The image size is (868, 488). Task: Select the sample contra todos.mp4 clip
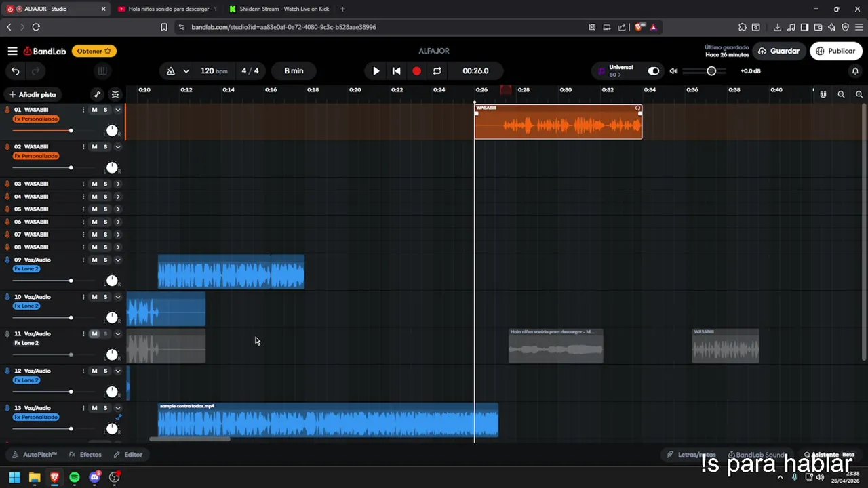click(328, 420)
